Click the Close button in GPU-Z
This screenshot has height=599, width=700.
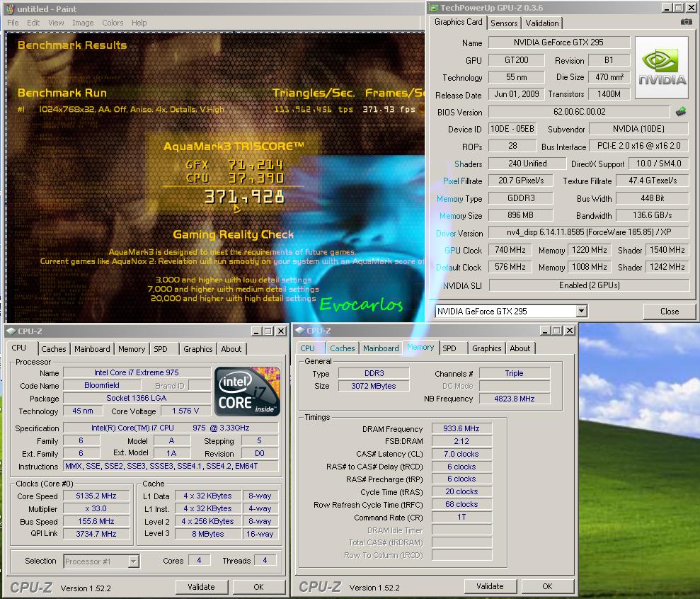[x=669, y=312]
